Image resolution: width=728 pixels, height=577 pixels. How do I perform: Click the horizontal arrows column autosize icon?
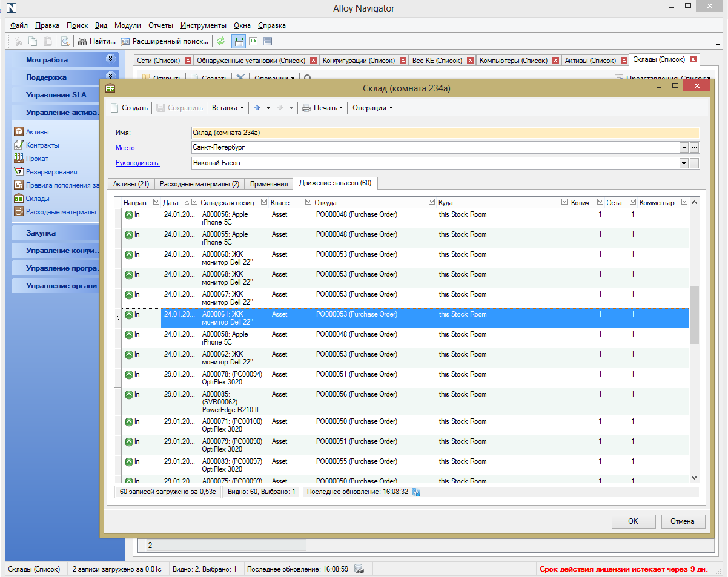(x=253, y=41)
